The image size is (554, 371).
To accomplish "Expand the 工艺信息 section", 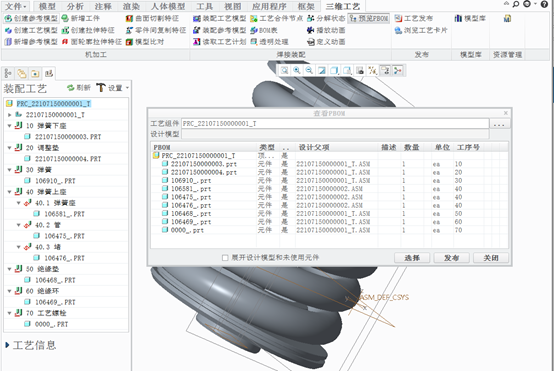I will pos(7,345).
